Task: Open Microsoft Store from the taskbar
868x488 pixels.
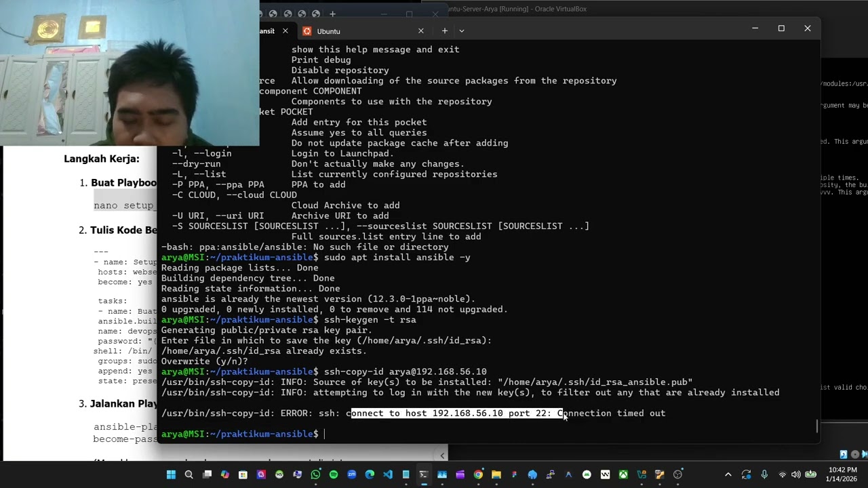Action: [x=243, y=474]
